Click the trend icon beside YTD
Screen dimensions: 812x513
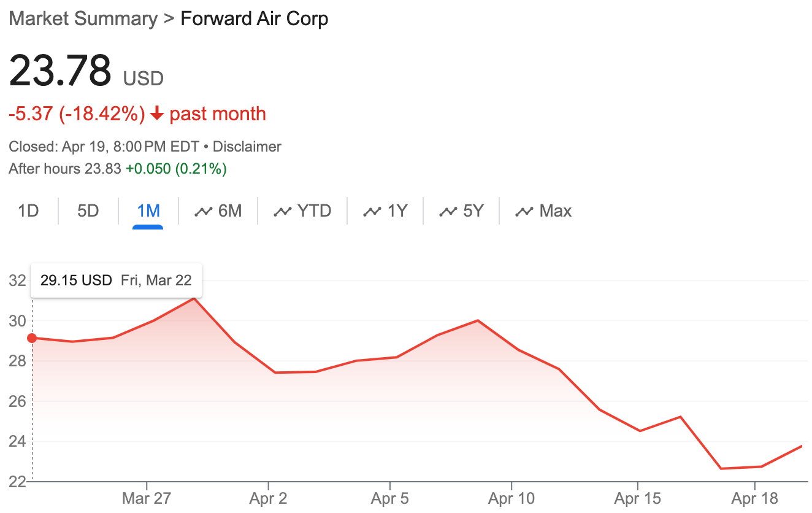[x=282, y=212]
